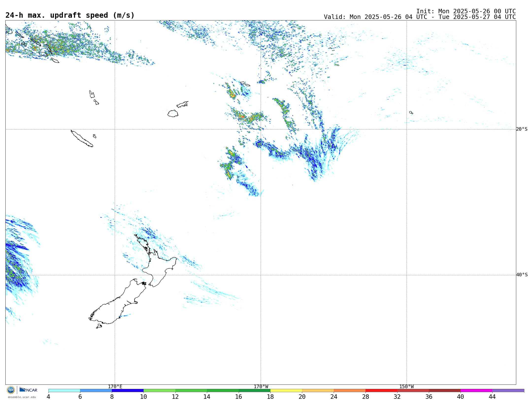Pick the bright red 28–32 m/s swatch
The width and height of the screenshot is (532, 400).
(x=381, y=391)
